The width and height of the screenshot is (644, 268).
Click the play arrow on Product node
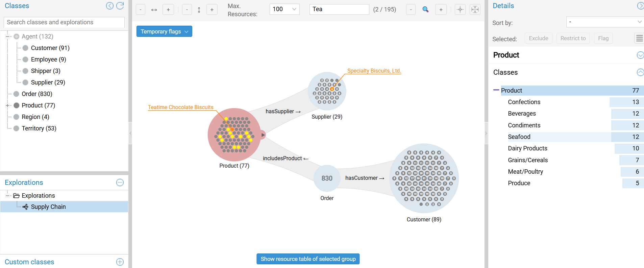pyautogui.click(x=263, y=135)
